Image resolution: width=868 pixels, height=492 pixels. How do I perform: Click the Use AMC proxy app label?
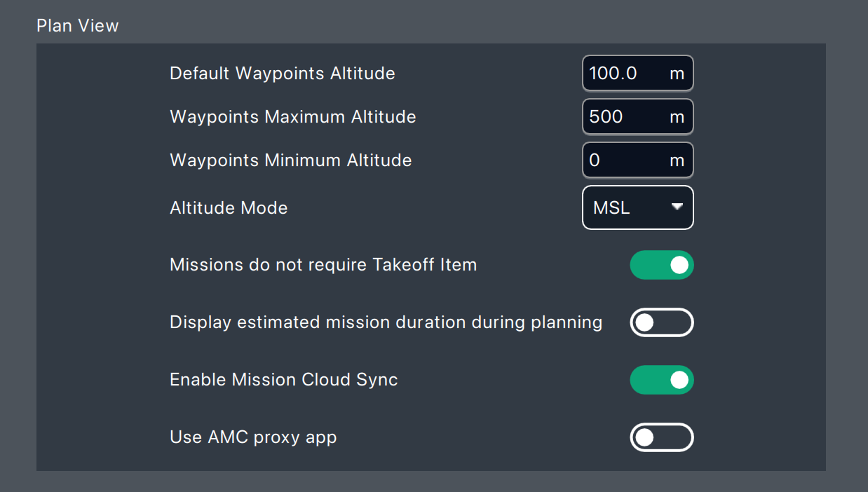[253, 438]
